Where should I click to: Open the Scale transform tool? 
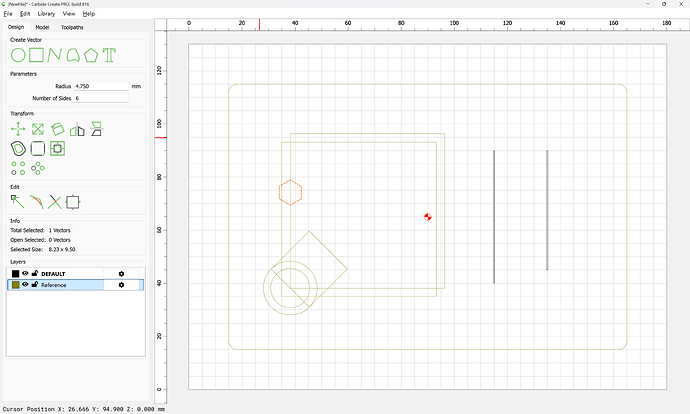coord(38,129)
